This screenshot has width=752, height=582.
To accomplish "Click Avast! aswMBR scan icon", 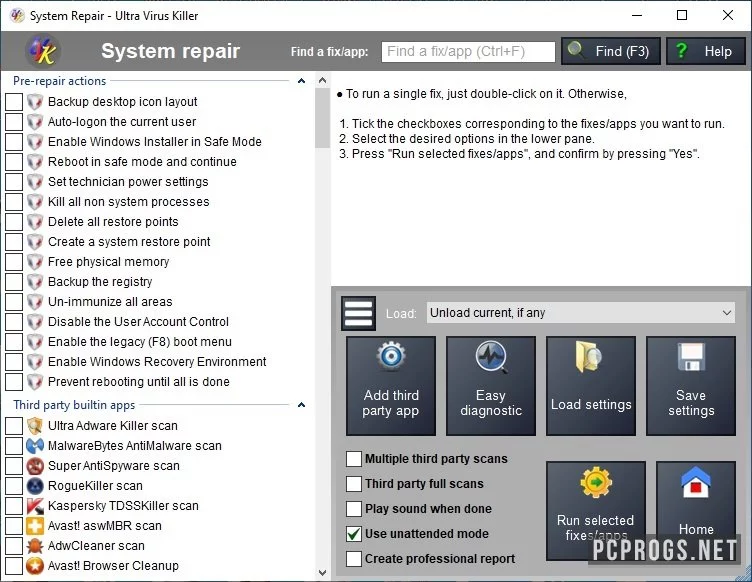I will pos(35,526).
